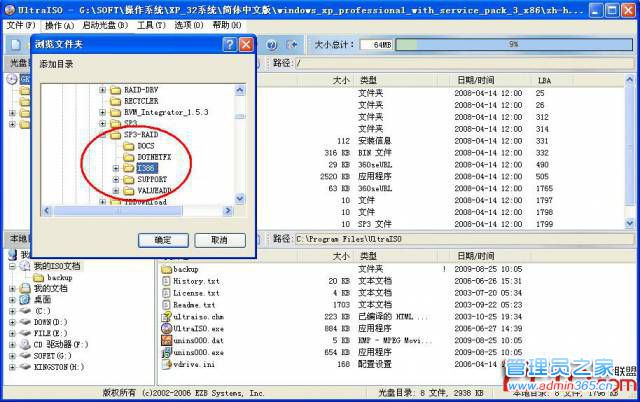Click the help button in the browse dialog

coord(230,44)
